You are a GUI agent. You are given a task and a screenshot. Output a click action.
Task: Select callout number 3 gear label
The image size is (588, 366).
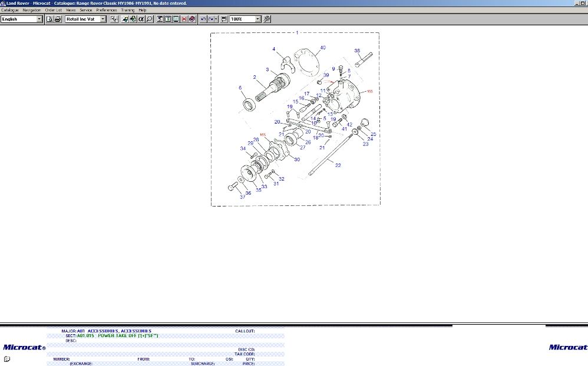pos(267,69)
